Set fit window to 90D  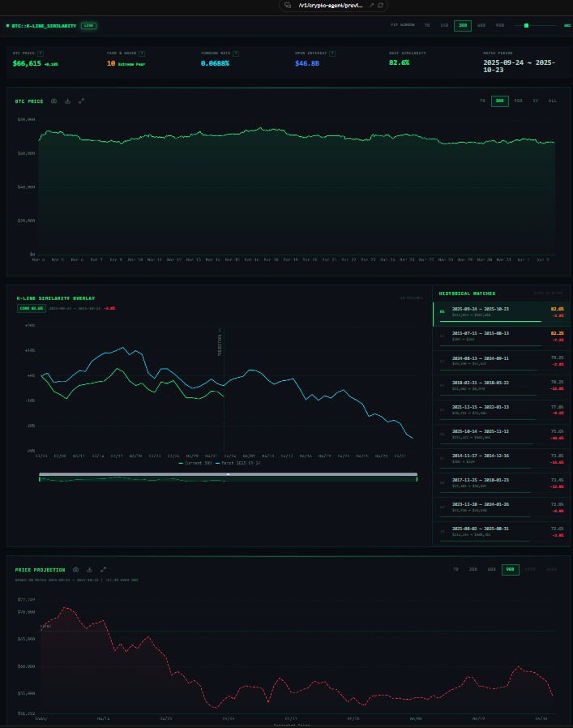pos(500,25)
